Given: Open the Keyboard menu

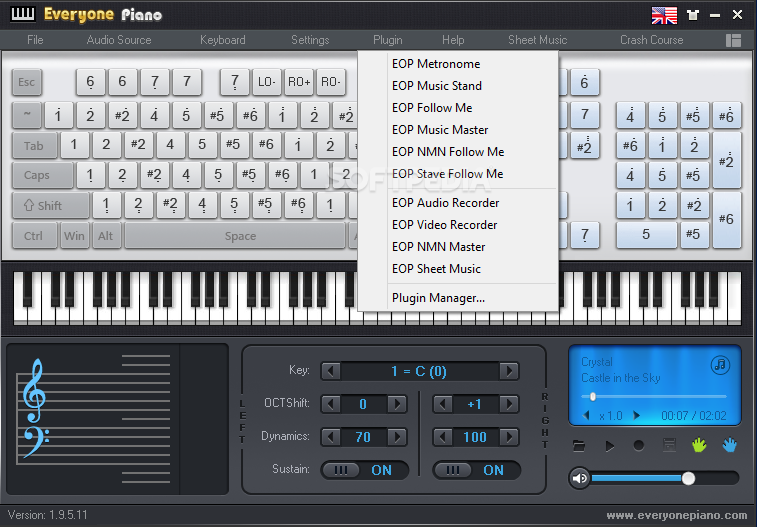Looking at the screenshot, I should coord(223,40).
